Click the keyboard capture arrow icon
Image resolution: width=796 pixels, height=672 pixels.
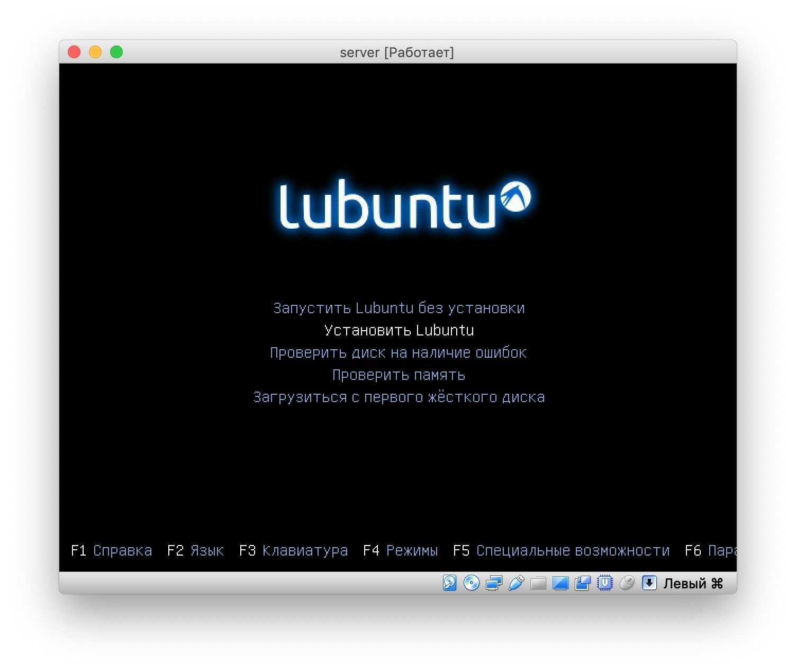click(649, 583)
